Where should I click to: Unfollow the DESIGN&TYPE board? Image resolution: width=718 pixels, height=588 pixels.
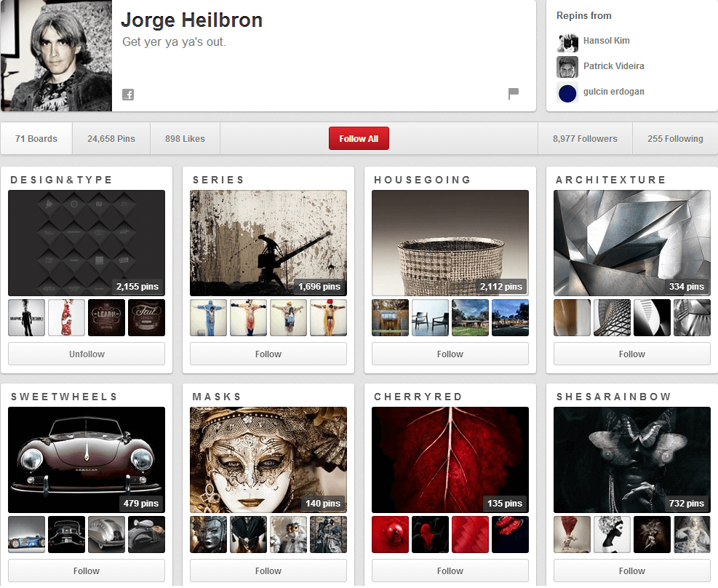[x=87, y=354]
